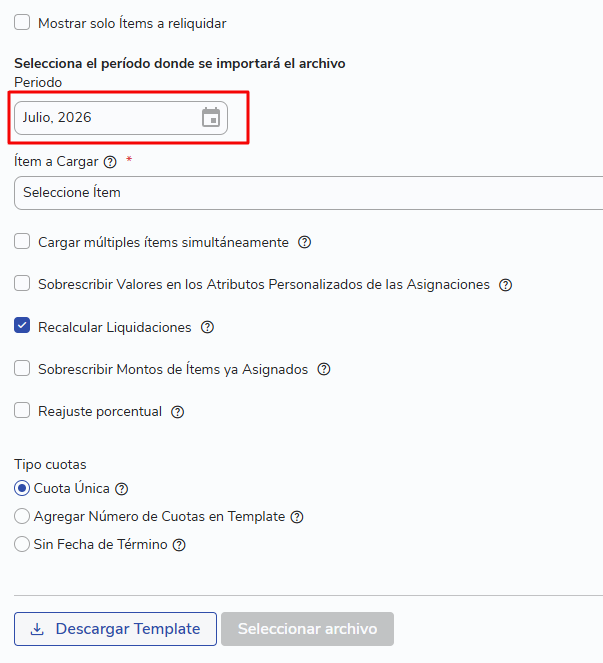Click help icon next to Ítem a Cargar
Image resolution: width=603 pixels, height=663 pixels.
point(110,162)
